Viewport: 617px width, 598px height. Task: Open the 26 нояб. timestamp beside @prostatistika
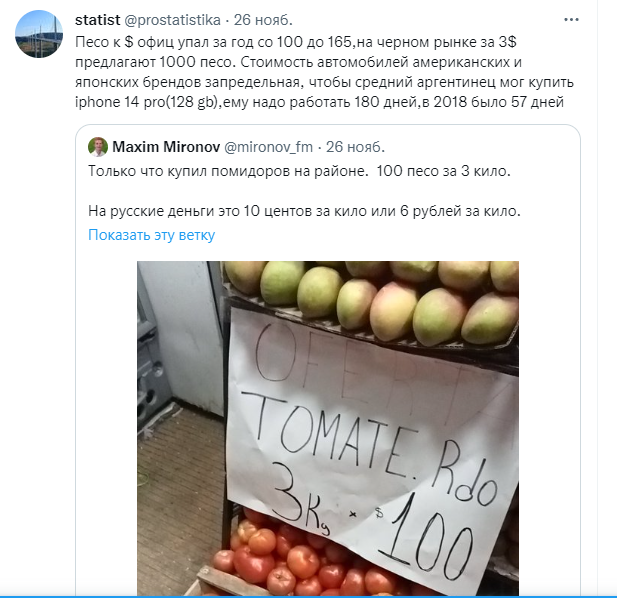click(263, 20)
